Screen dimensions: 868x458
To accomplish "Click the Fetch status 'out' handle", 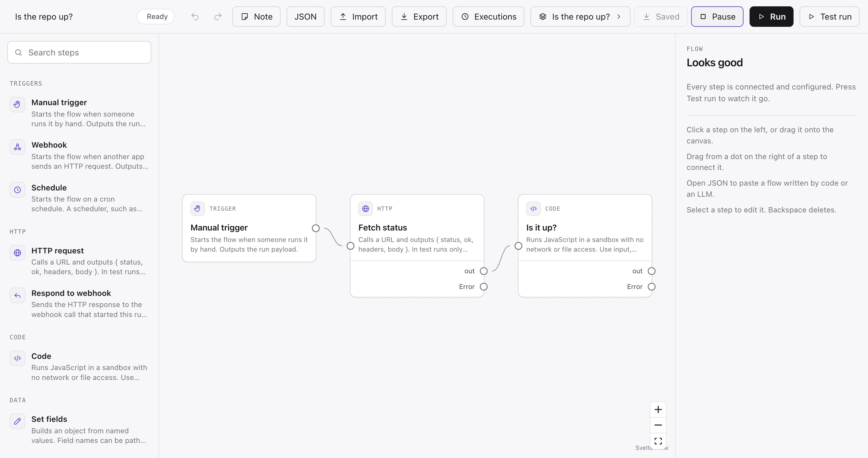I will [483, 271].
